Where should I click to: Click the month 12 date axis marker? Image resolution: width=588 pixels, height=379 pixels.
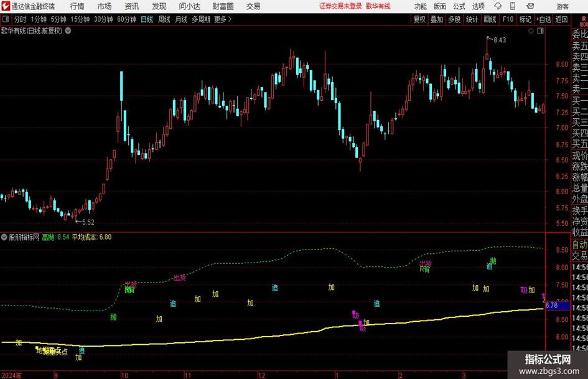[261, 375]
